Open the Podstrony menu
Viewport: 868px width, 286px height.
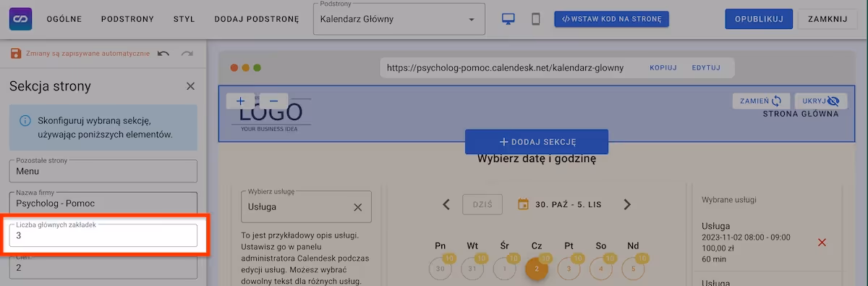[x=127, y=20]
